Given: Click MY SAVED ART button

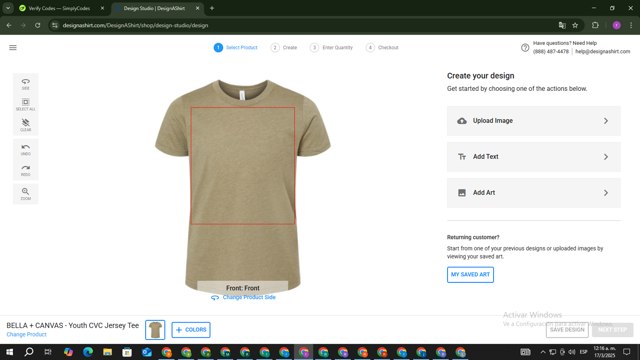Looking at the screenshot, I should (x=470, y=275).
